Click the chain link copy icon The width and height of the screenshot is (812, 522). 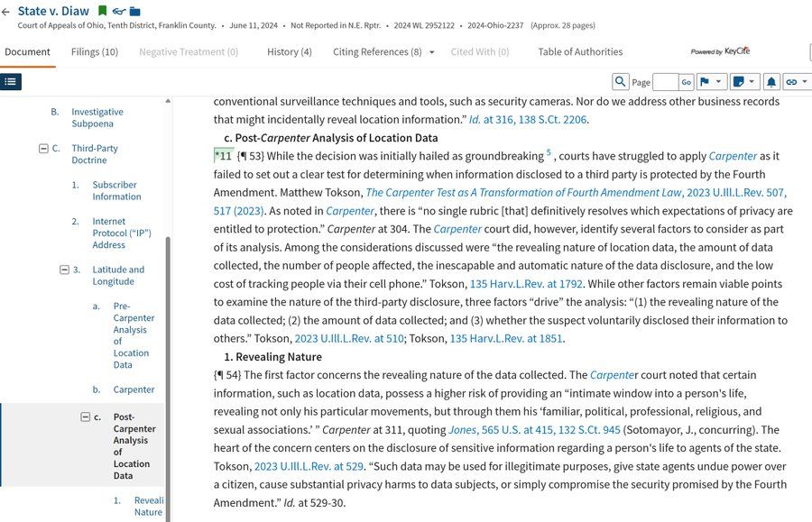point(791,82)
